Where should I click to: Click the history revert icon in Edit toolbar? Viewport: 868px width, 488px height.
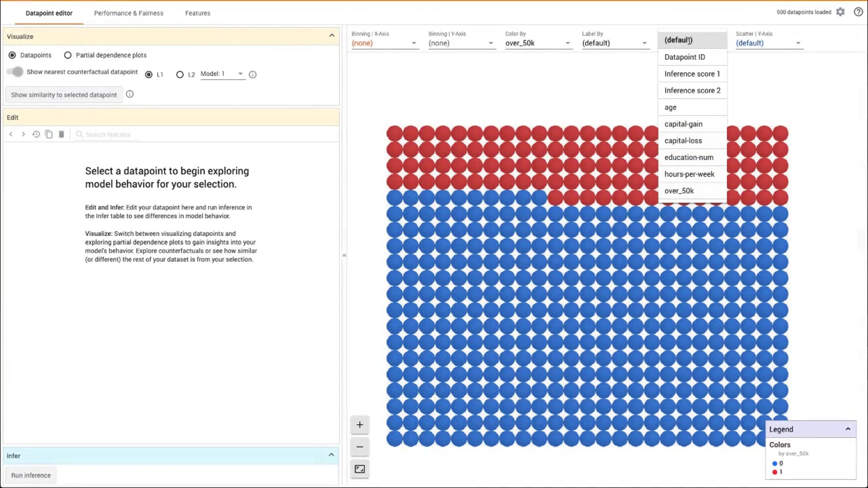coord(36,134)
